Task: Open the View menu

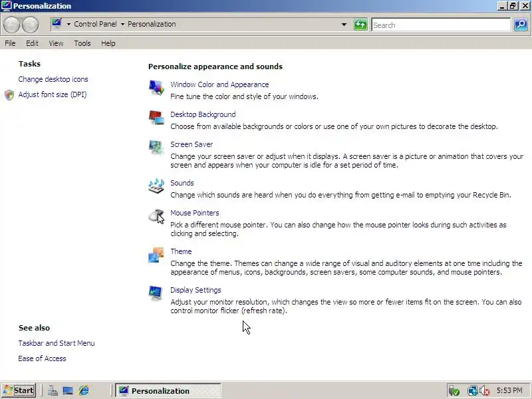Action: (x=56, y=43)
